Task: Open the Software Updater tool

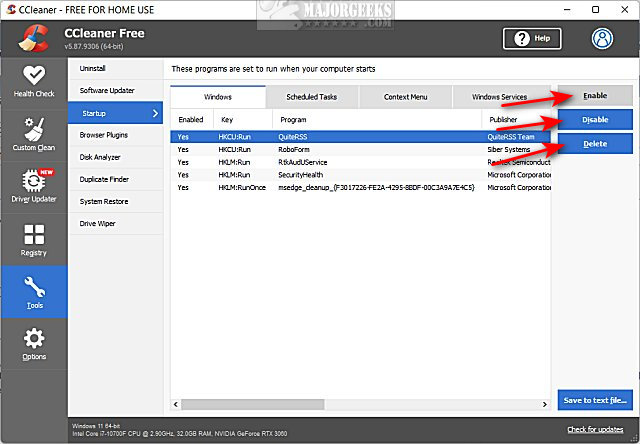Action: coord(116,91)
